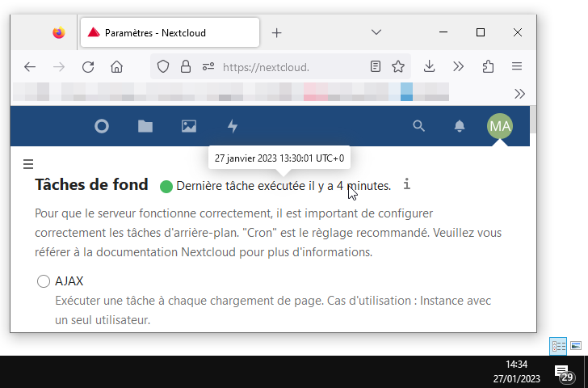Image resolution: width=588 pixels, height=388 pixels.
Task: Open Nextcloud Activity lightning icon
Action: (x=233, y=126)
